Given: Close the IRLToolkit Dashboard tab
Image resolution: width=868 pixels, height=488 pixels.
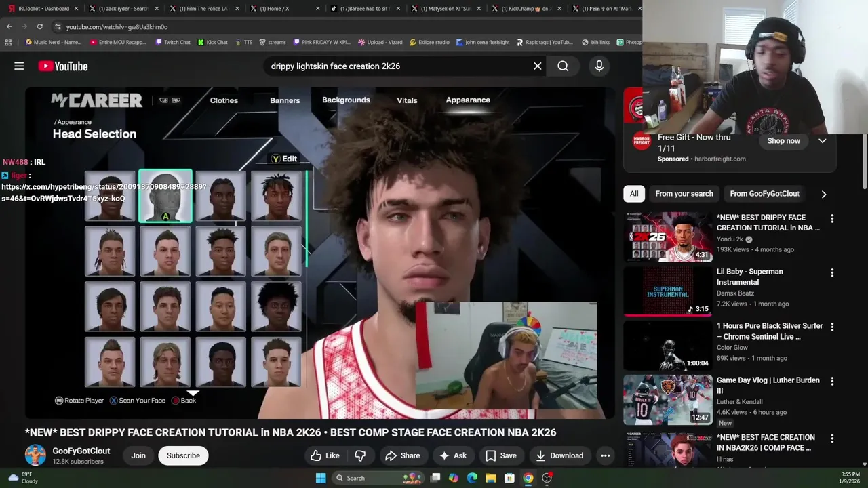Looking at the screenshot, I should click(75, 9).
